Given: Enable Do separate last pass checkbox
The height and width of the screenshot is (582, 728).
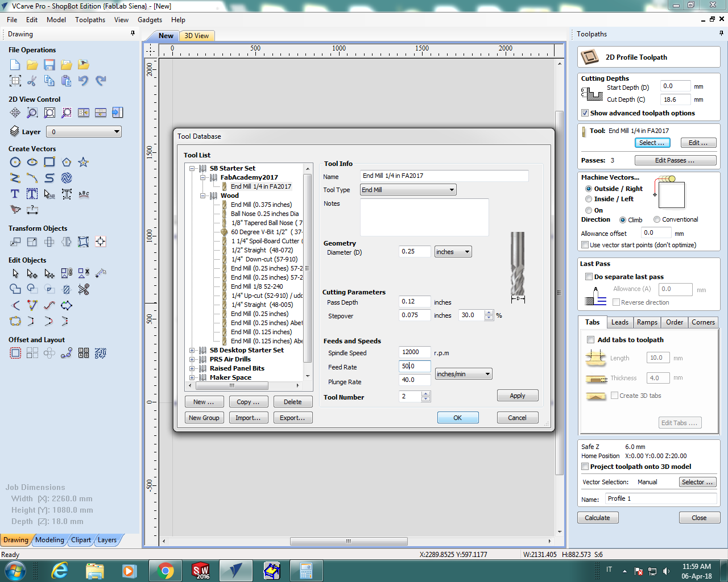Looking at the screenshot, I should pos(589,277).
